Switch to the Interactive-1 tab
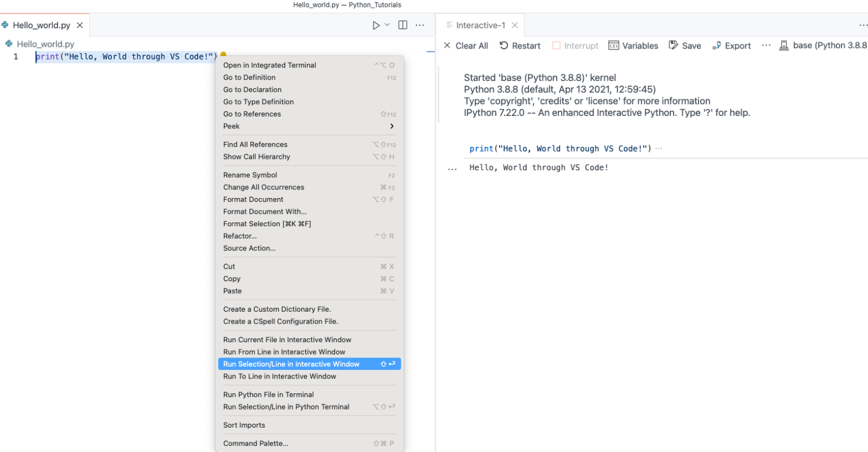The height and width of the screenshot is (452, 868). (480, 25)
